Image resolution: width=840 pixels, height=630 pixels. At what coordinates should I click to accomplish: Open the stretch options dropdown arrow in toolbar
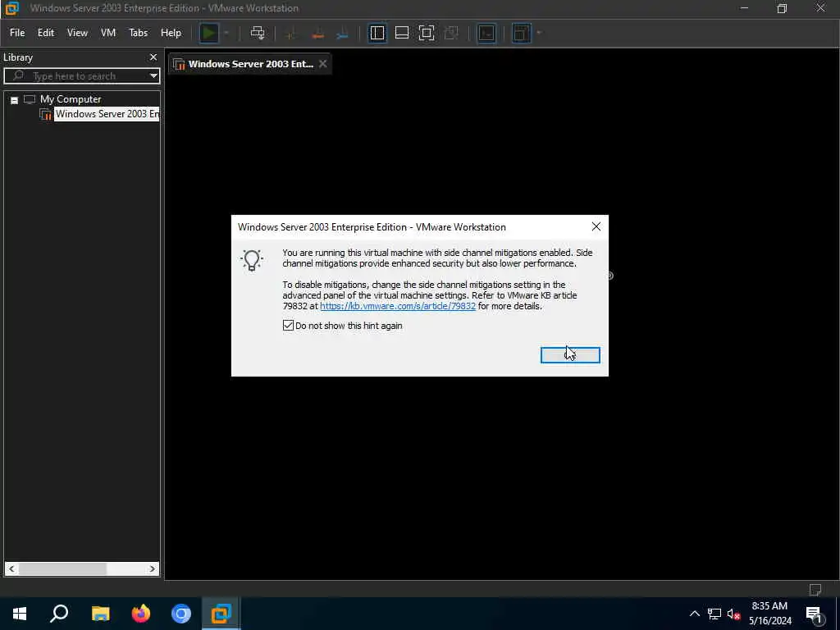pos(539,33)
